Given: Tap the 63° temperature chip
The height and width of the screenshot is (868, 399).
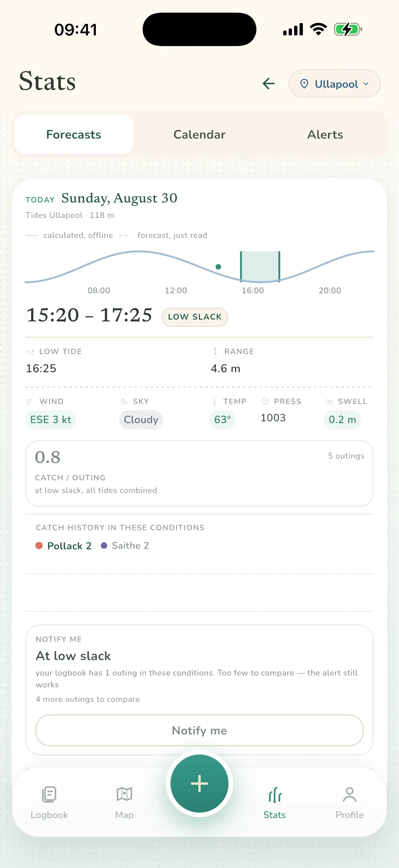Looking at the screenshot, I should click(222, 419).
